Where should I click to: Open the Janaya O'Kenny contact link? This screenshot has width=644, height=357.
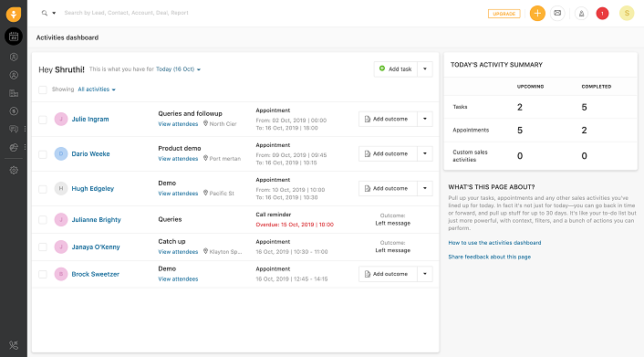tap(96, 247)
